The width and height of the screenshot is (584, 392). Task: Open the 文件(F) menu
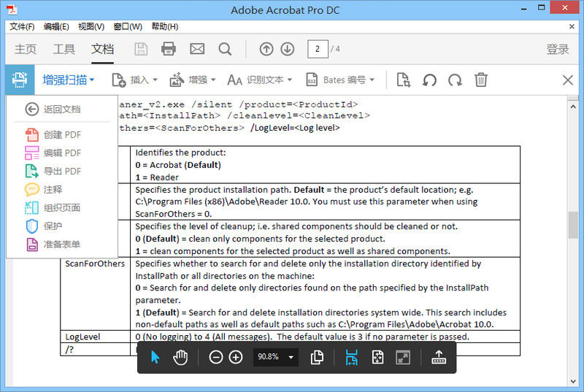(22, 26)
